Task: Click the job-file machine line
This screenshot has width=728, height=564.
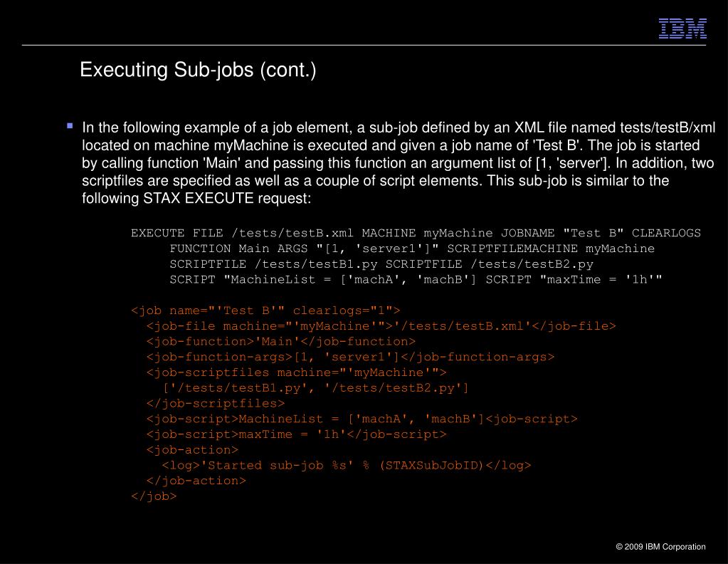Action: click(x=381, y=326)
